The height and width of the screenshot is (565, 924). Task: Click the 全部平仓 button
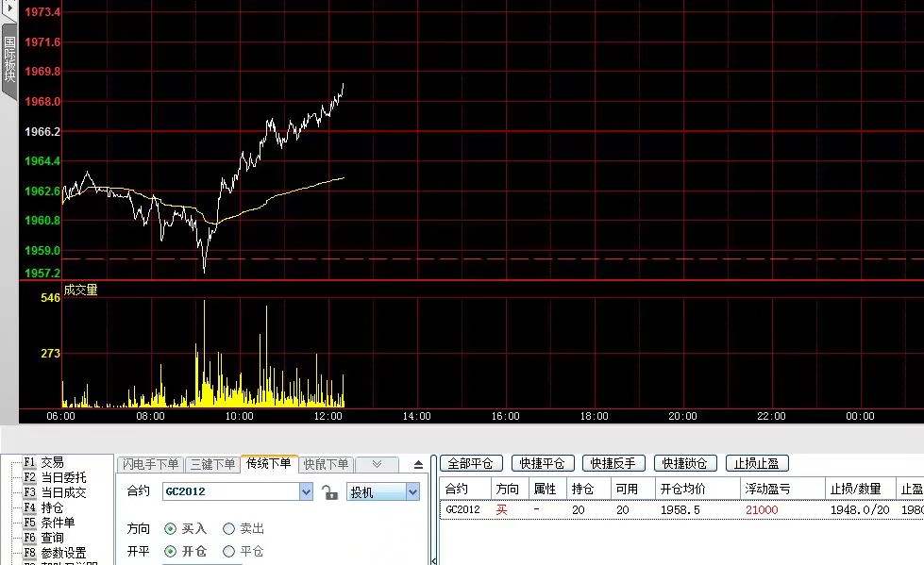click(x=470, y=464)
